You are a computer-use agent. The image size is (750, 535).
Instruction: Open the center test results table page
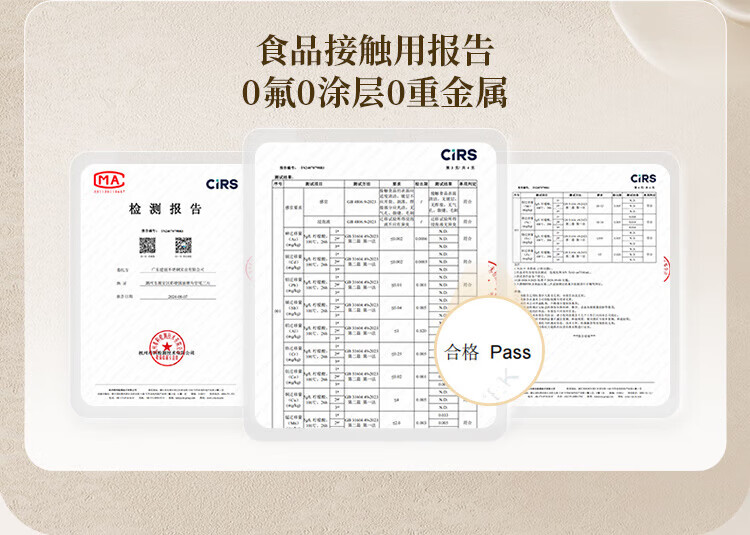[375, 285]
